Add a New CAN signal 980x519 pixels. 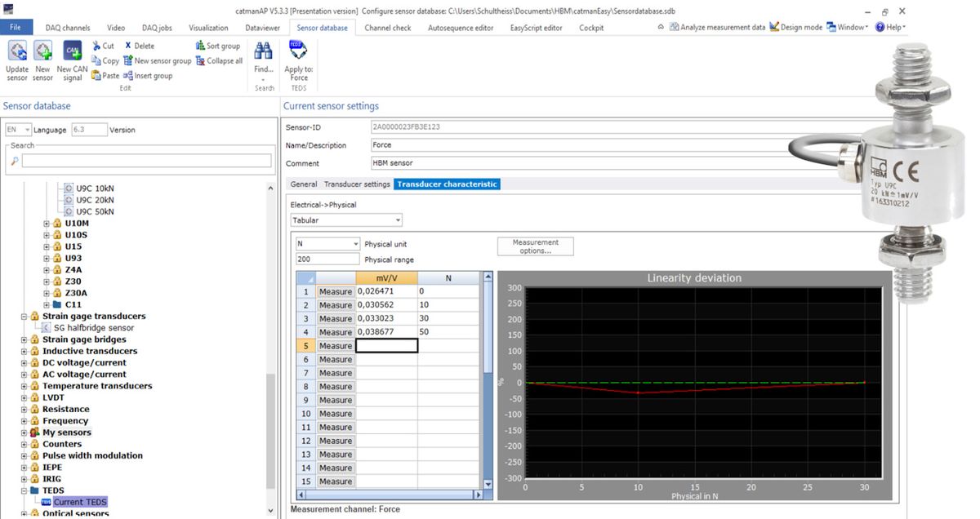[72, 61]
